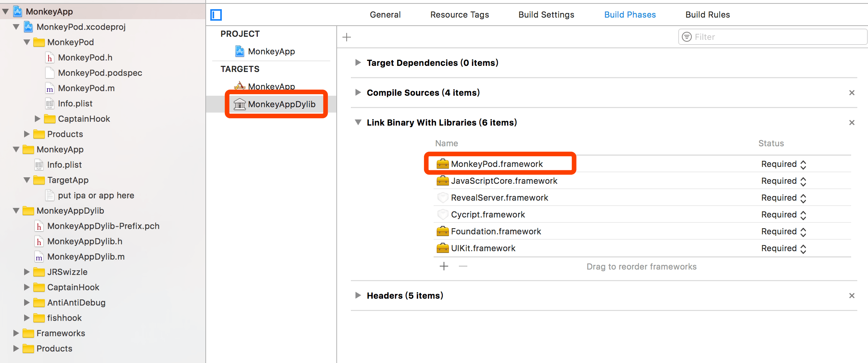868x363 pixels.
Task: Click the Name column header
Action: tap(446, 143)
